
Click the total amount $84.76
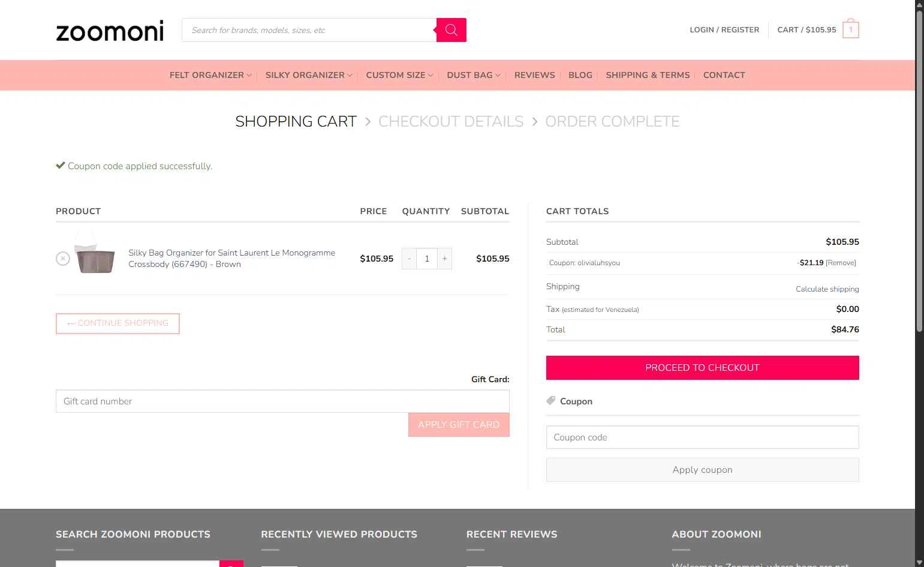(845, 329)
